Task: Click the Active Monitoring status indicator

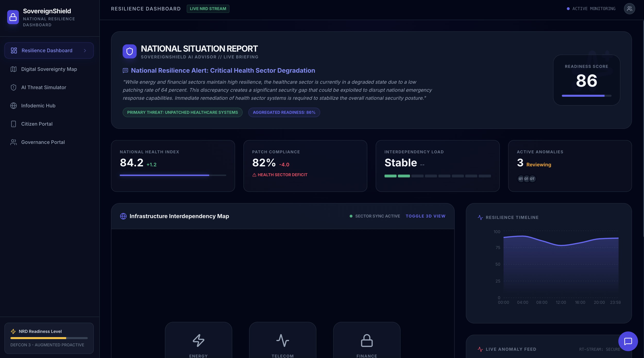Action: pyautogui.click(x=591, y=9)
